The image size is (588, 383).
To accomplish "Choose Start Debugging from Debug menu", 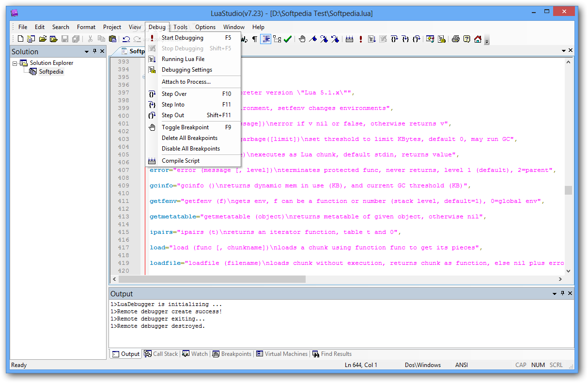I will [x=193, y=38].
